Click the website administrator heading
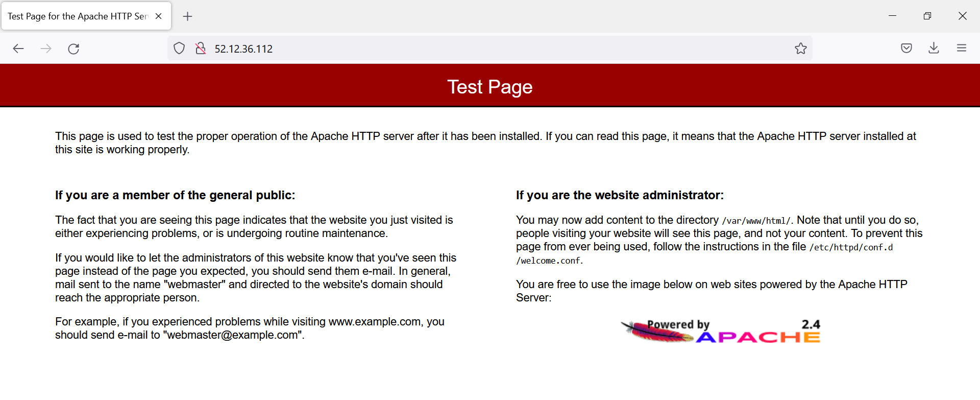 click(620, 195)
